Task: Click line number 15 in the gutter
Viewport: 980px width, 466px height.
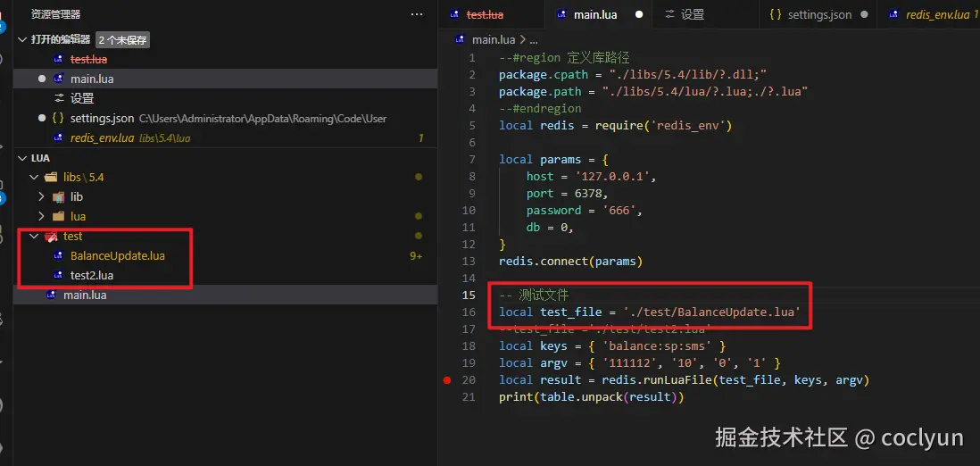Action: pyautogui.click(x=469, y=295)
